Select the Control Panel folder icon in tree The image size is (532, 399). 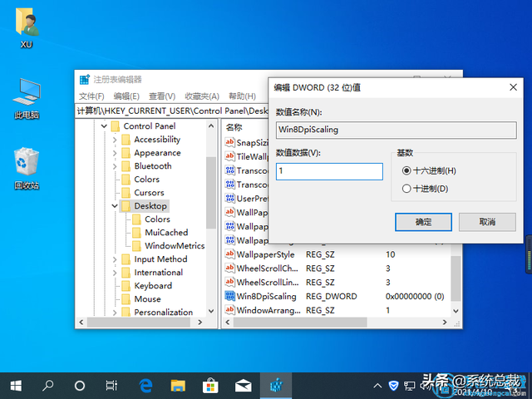tap(116, 126)
